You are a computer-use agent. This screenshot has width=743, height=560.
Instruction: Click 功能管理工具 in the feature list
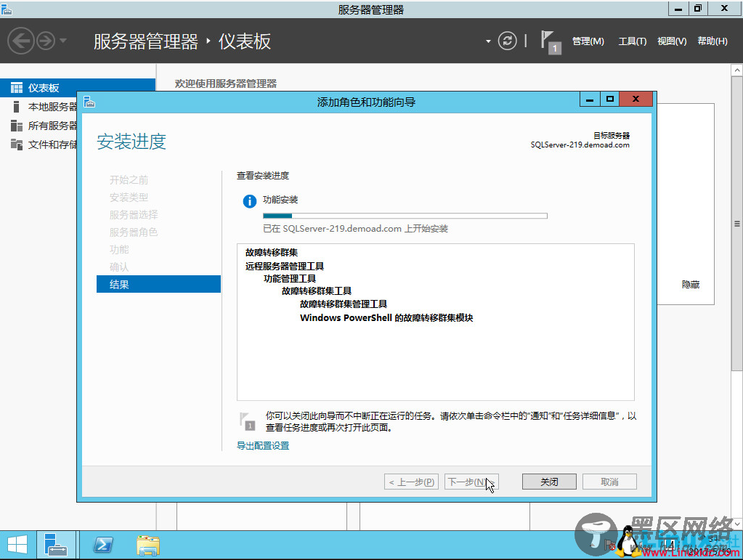pos(290,279)
